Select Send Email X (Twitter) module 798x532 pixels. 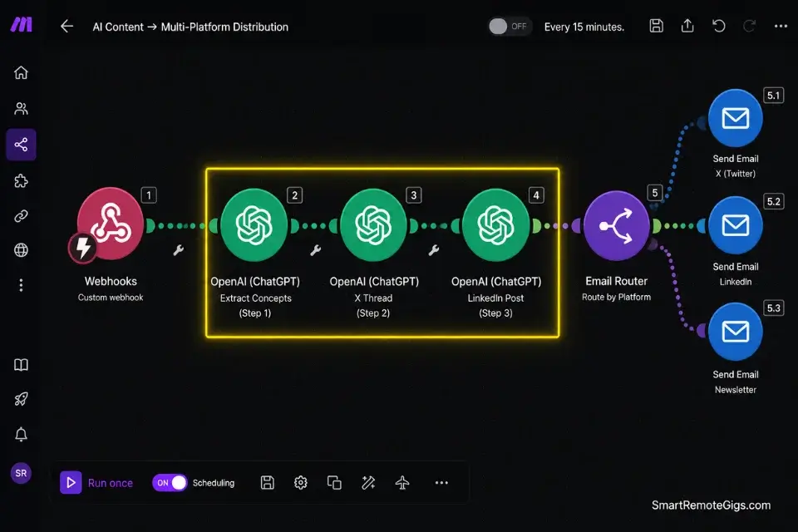736,118
